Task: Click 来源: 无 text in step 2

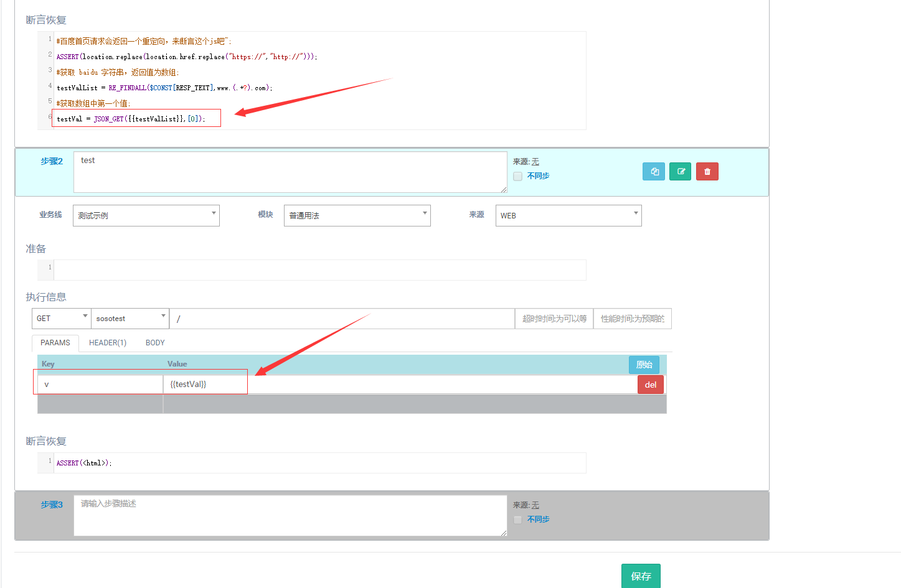Action: point(526,162)
